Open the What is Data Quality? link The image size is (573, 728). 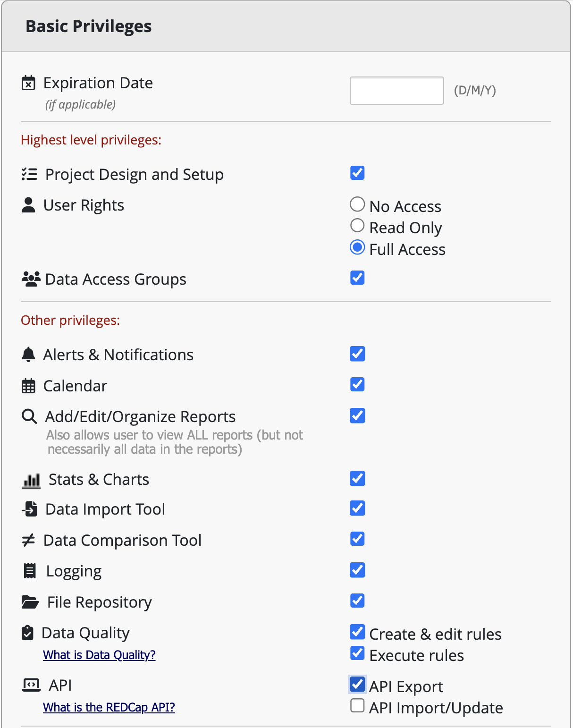pyautogui.click(x=99, y=655)
